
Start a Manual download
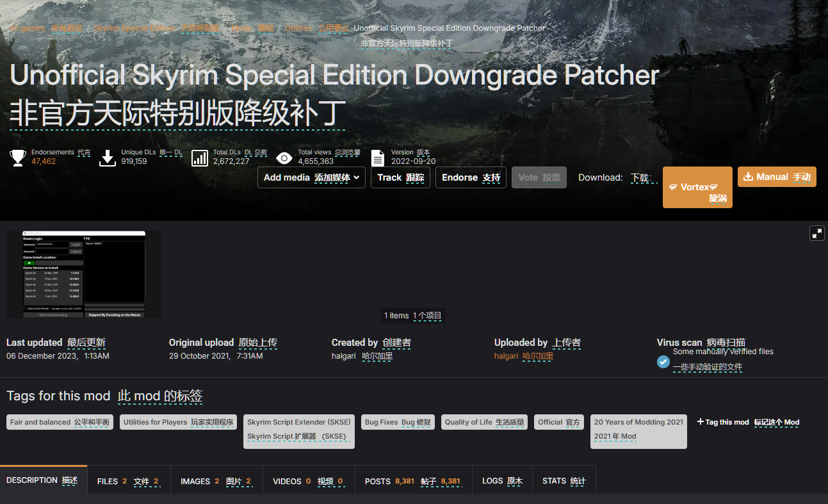pyautogui.click(x=777, y=177)
